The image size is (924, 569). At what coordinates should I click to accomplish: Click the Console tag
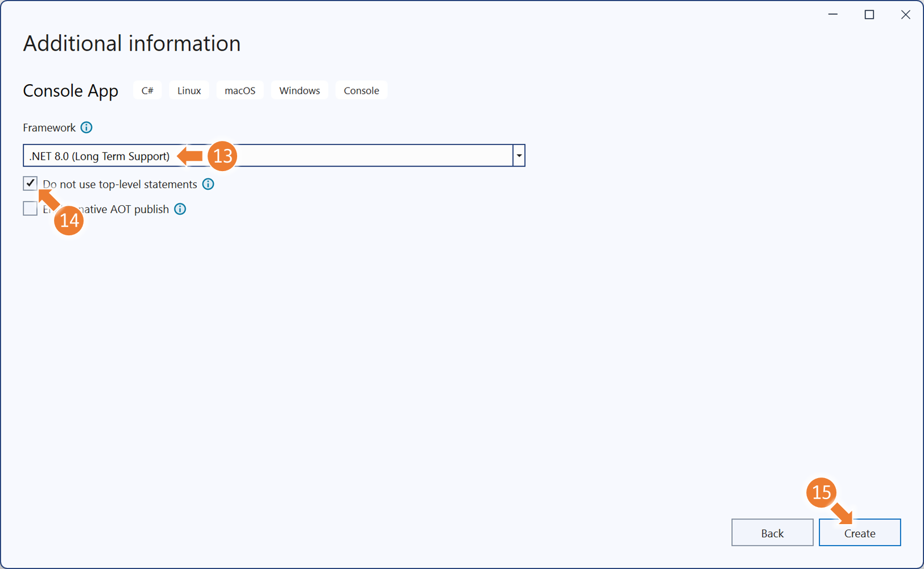coord(362,90)
